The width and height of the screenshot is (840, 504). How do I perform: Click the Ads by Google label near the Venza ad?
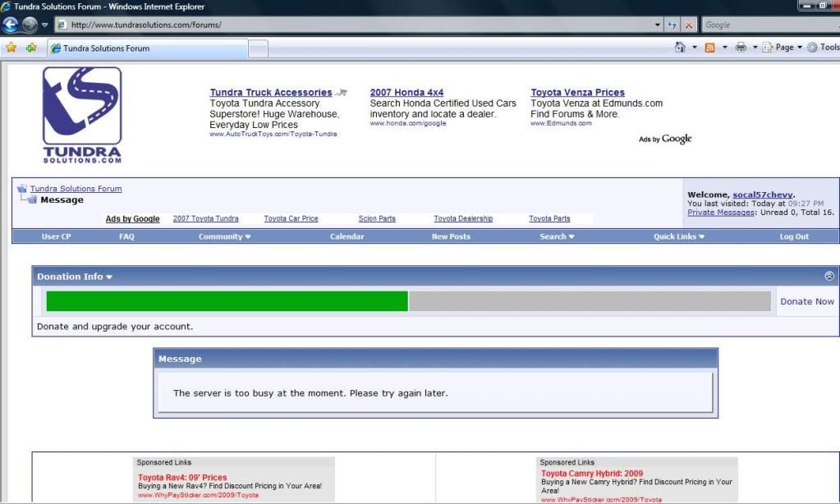coord(665,139)
